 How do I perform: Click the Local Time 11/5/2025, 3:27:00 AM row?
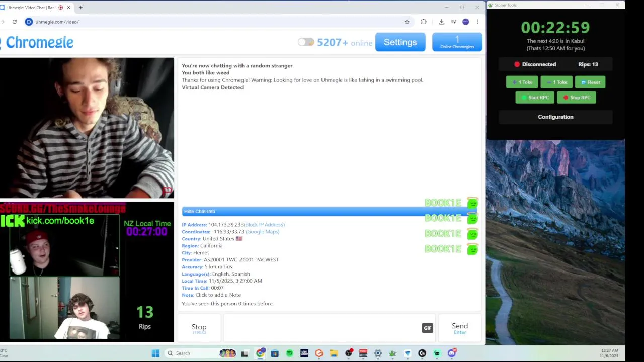point(222,281)
